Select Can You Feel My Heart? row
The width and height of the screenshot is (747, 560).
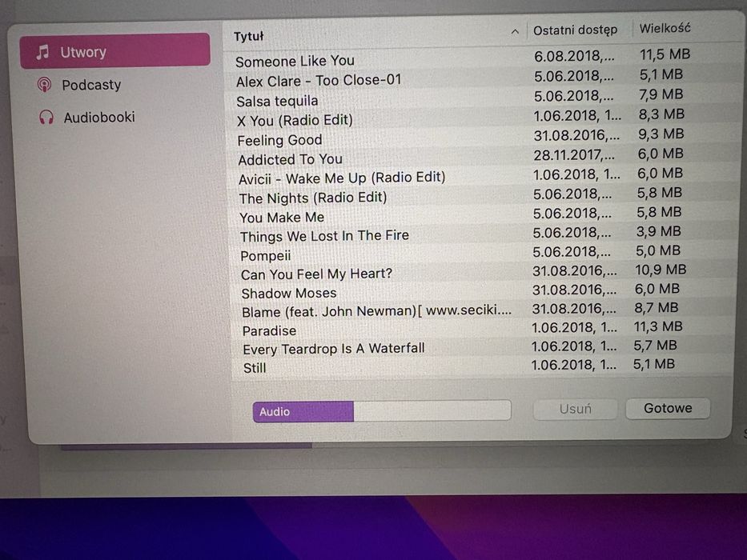point(481,272)
